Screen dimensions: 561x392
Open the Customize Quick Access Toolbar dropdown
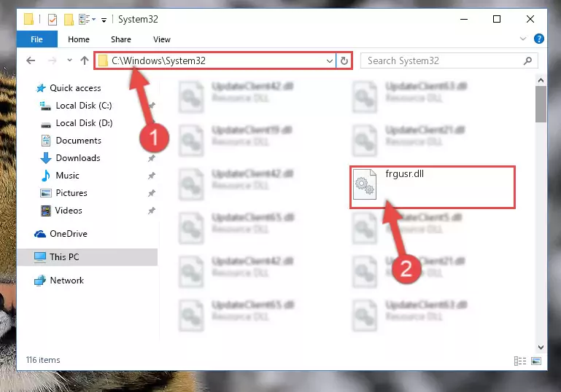pos(104,20)
